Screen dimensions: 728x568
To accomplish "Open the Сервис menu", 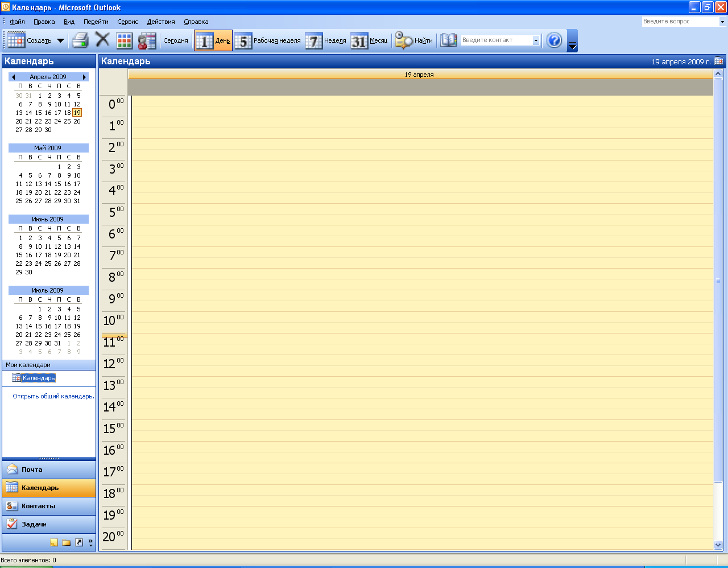I will click(x=127, y=22).
